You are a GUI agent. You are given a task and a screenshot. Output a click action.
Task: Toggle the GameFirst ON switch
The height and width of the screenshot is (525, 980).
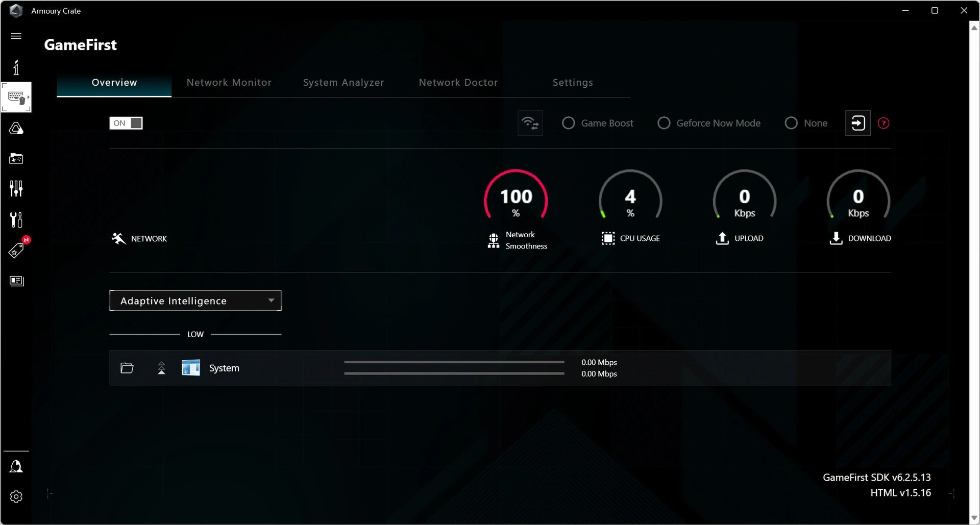126,123
